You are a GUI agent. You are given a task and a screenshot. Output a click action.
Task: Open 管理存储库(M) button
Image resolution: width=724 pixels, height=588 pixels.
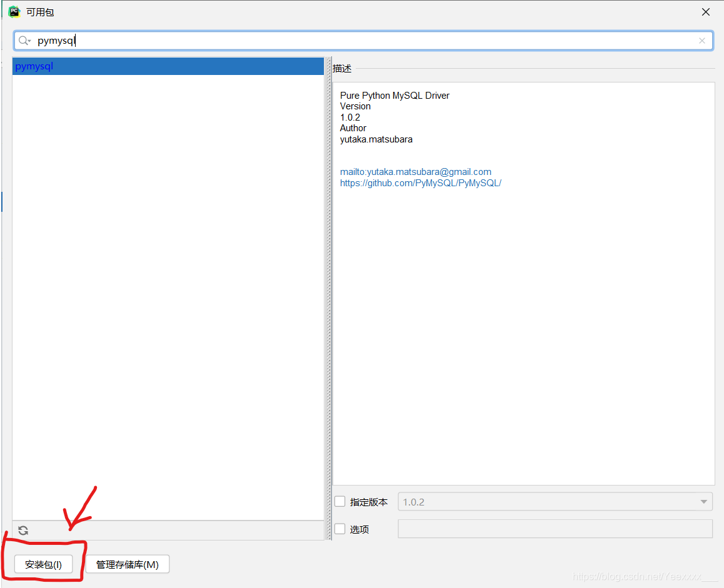[x=128, y=564]
